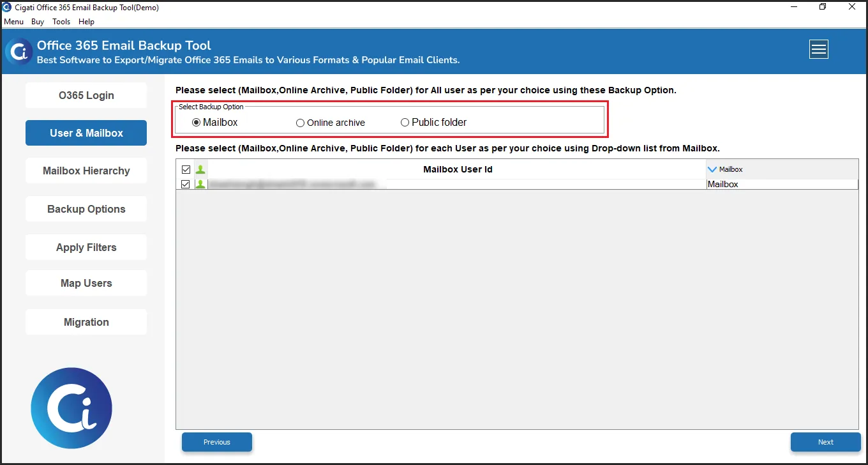The width and height of the screenshot is (868, 465).
Task: Open the Migration step
Action: [x=86, y=322]
